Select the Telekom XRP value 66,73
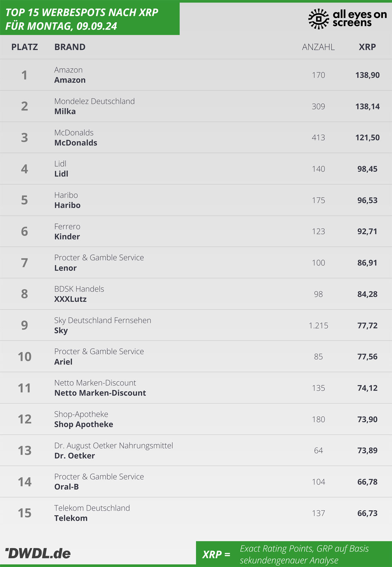392x567 pixels. click(367, 513)
